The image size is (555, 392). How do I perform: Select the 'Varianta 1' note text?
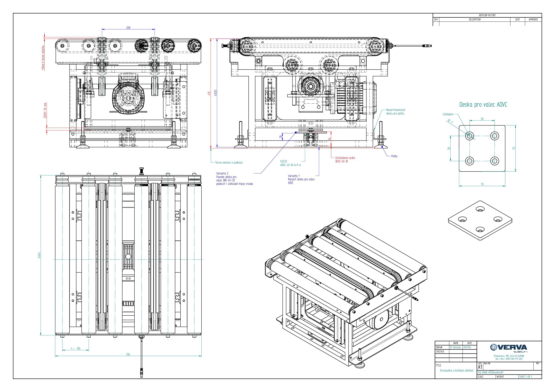(301, 179)
